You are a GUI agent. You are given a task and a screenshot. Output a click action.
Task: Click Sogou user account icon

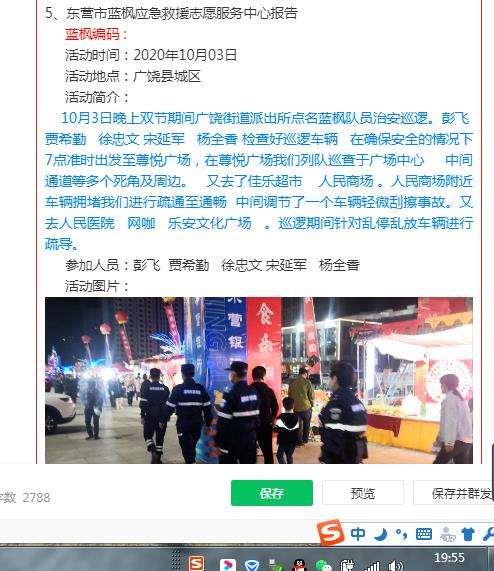click(x=447, y=534)
